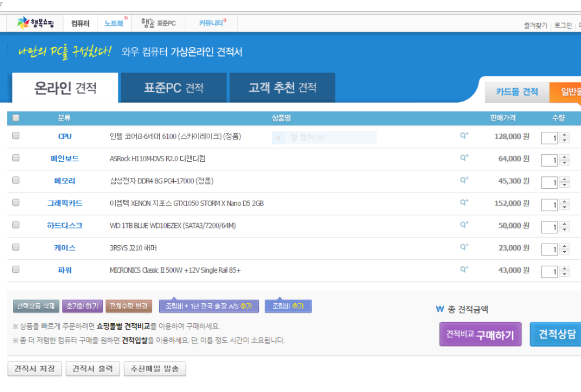Screen dimensions: 581x392
Task: Click the magnifier icon in the CPU row
Action: [464, 136]
